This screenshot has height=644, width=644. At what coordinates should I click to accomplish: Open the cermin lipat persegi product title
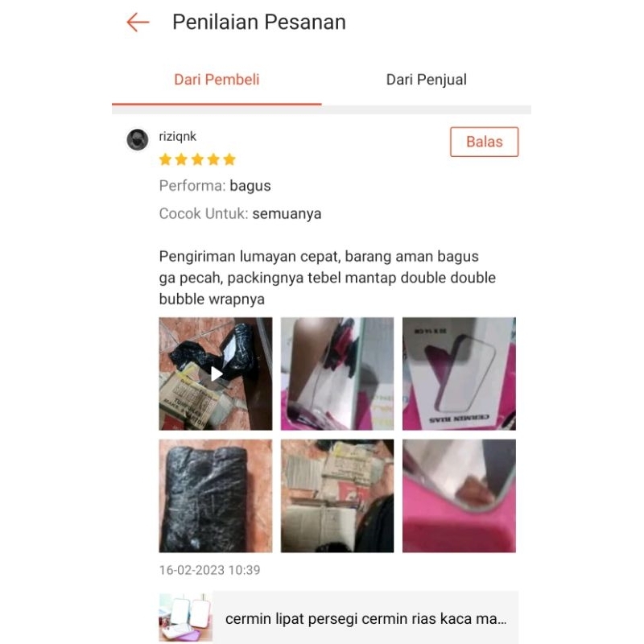pos(365,618)
